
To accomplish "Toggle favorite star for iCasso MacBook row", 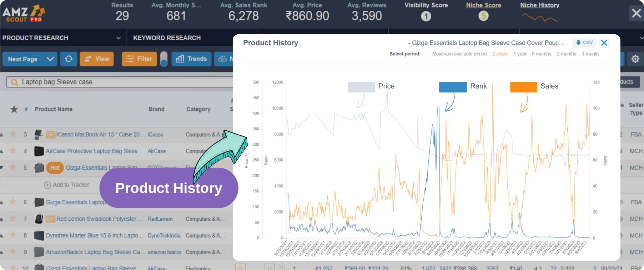I will [13, 134].
